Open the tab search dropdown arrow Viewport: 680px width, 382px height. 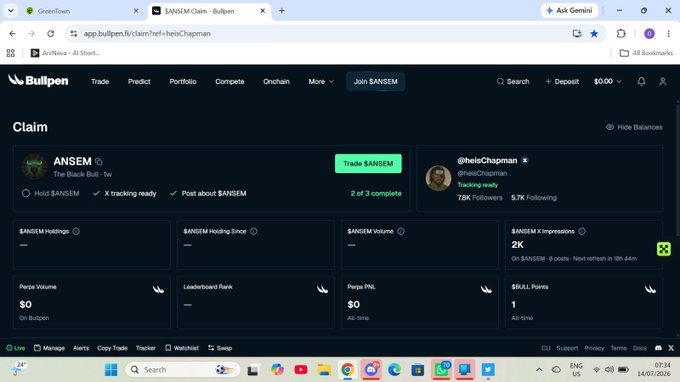tap(11, 11)
